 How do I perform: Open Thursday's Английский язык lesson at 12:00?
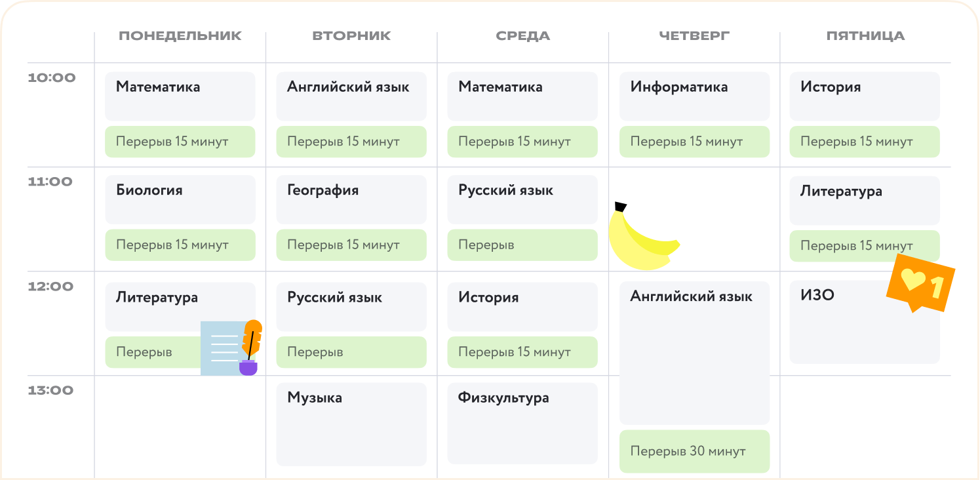pos(694,354)
